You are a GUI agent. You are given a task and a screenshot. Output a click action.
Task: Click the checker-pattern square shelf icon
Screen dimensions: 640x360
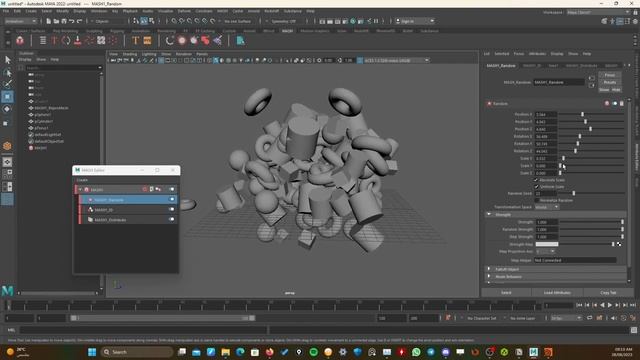[101, 40]
